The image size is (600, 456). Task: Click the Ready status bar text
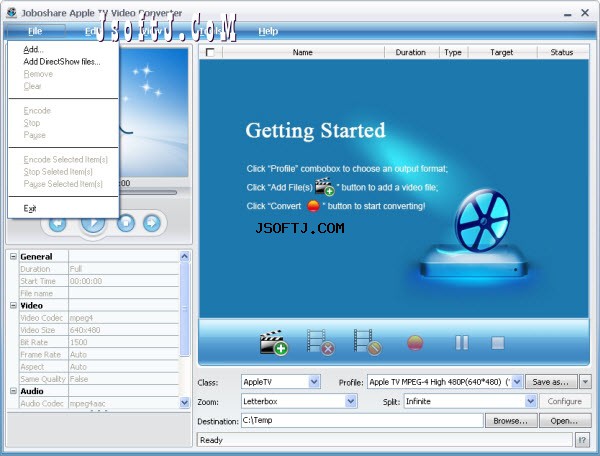tap(211, 440)
